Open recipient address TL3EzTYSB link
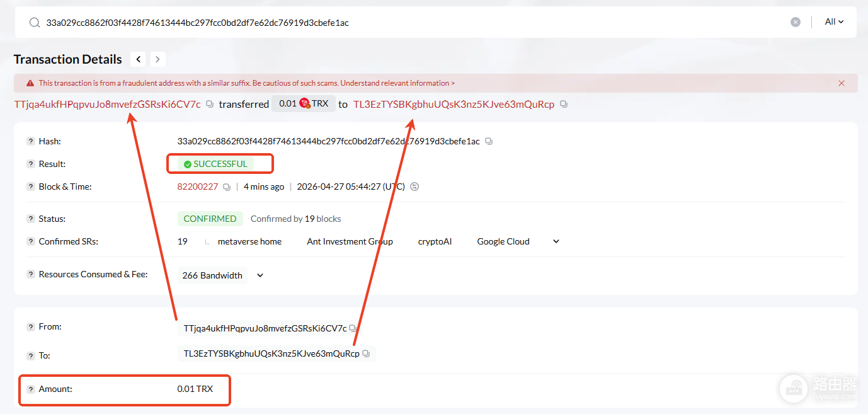This screenshot has height=414, width=868. (454, 104)
